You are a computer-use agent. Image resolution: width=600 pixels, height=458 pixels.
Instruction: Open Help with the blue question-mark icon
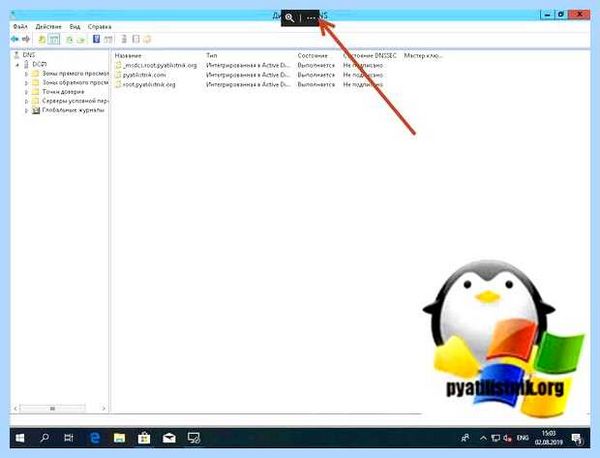[96, 39]
